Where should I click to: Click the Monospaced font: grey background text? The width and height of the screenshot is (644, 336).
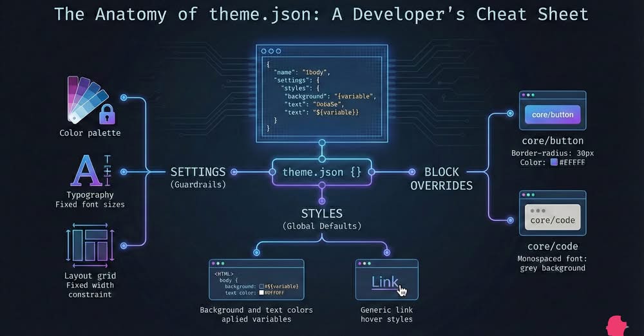click(x=553, y=263)
